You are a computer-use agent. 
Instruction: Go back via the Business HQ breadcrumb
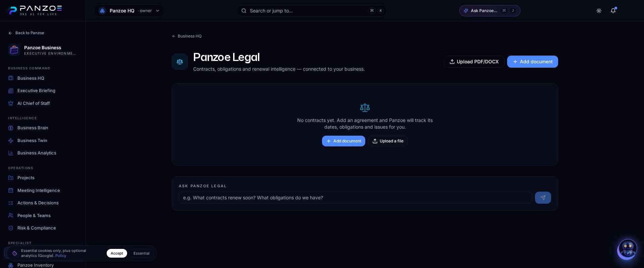tap(187, 36)
